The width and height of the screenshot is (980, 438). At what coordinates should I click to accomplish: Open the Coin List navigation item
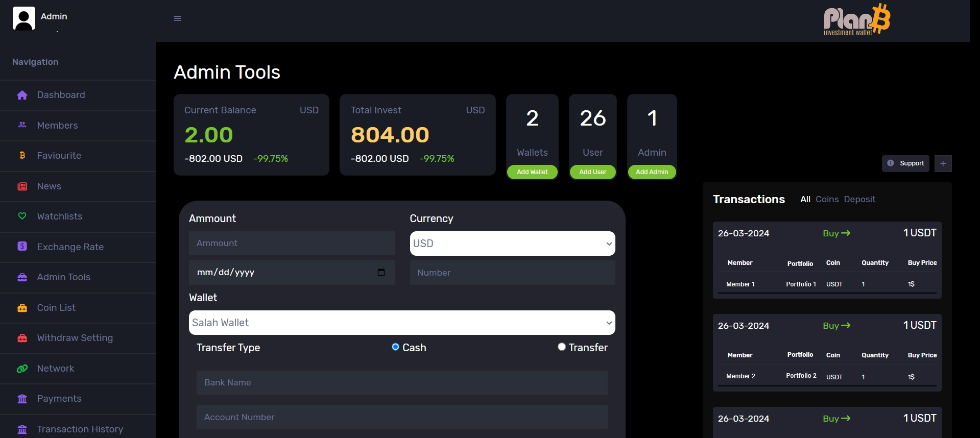[78, 308]
